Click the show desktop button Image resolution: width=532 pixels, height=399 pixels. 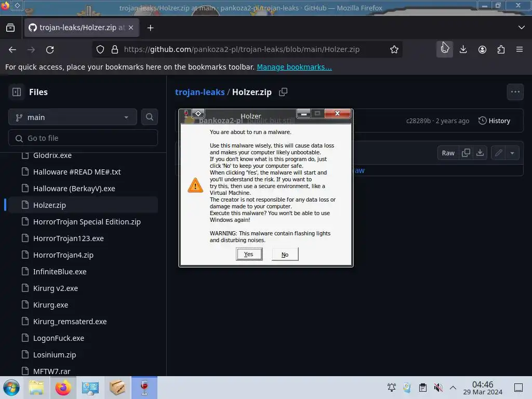pyautogui.click(x=518, y=388)
